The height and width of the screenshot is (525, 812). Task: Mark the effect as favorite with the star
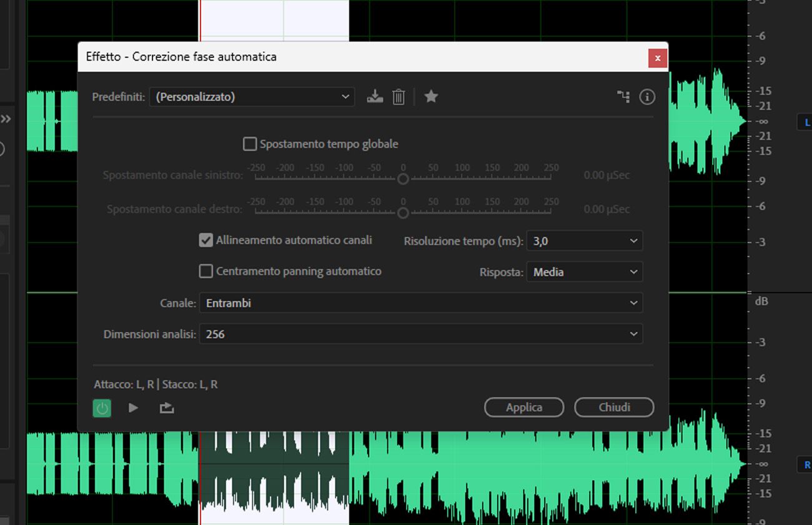point(431,96)
